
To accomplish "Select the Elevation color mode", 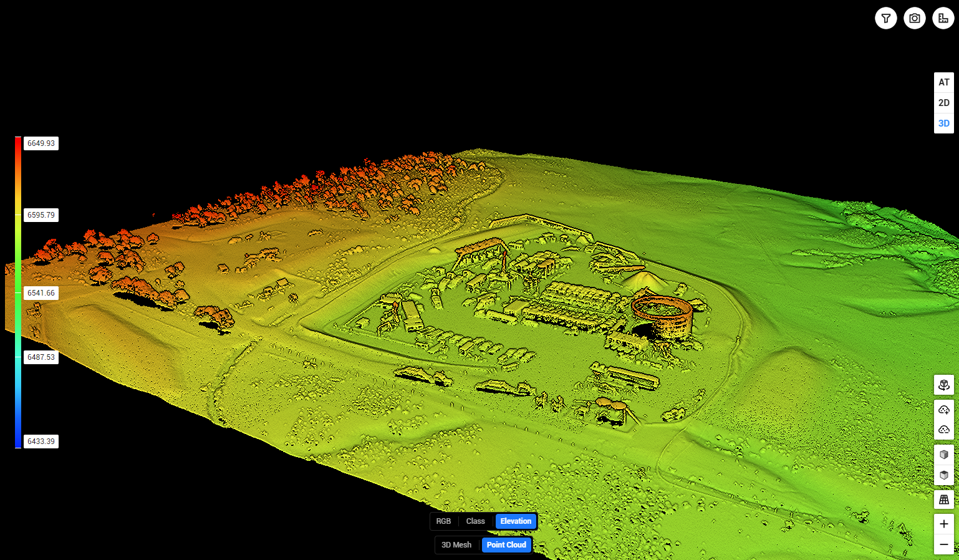I will pos(516,521).
